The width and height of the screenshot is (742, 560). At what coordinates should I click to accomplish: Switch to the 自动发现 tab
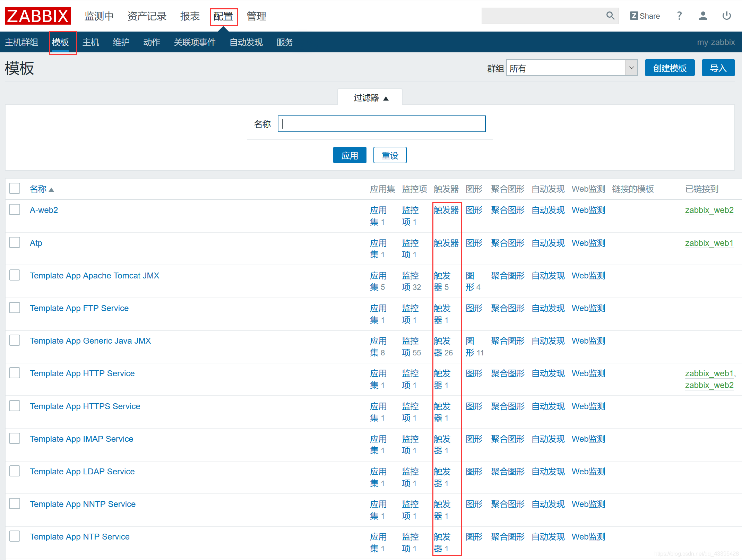coord(246,42)
